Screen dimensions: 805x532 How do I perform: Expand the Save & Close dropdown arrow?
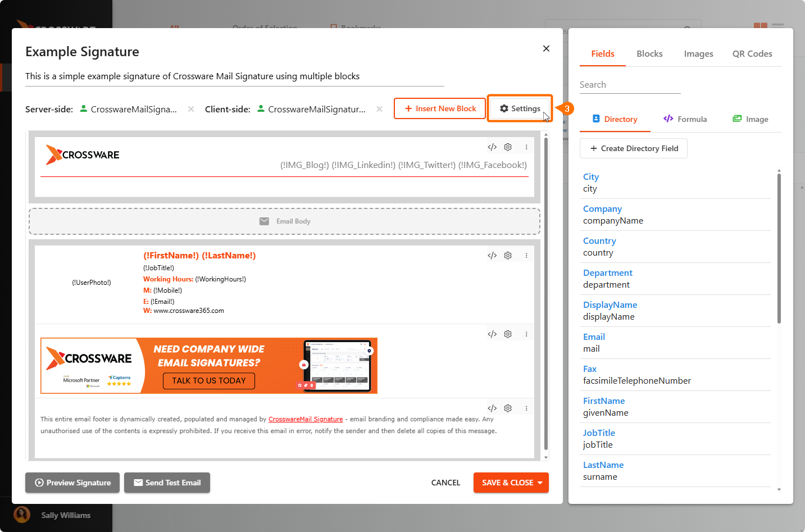pyautogui.click(x=540, y=483)
